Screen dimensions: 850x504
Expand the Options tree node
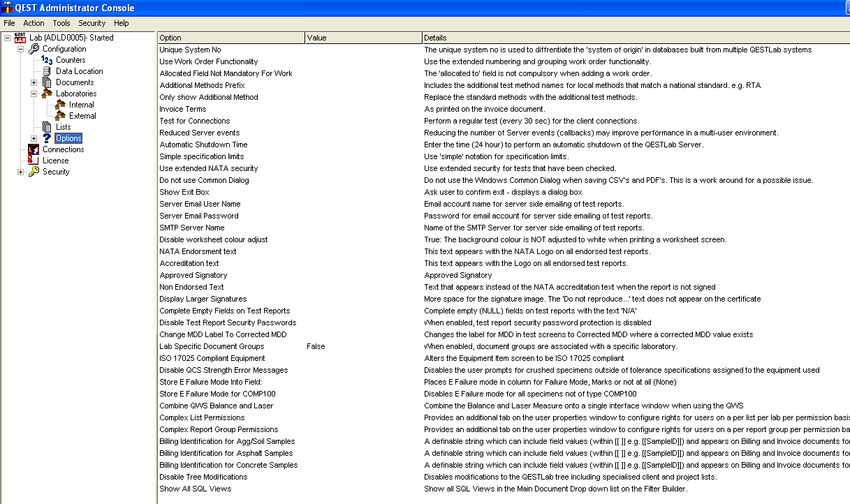tap(34, 138)
